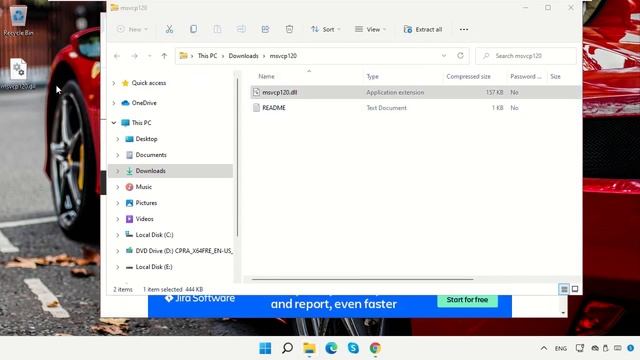Switch to large thumbnails view icon
Viewport: 640px width, 360px height.
click(x=575, y=289)
